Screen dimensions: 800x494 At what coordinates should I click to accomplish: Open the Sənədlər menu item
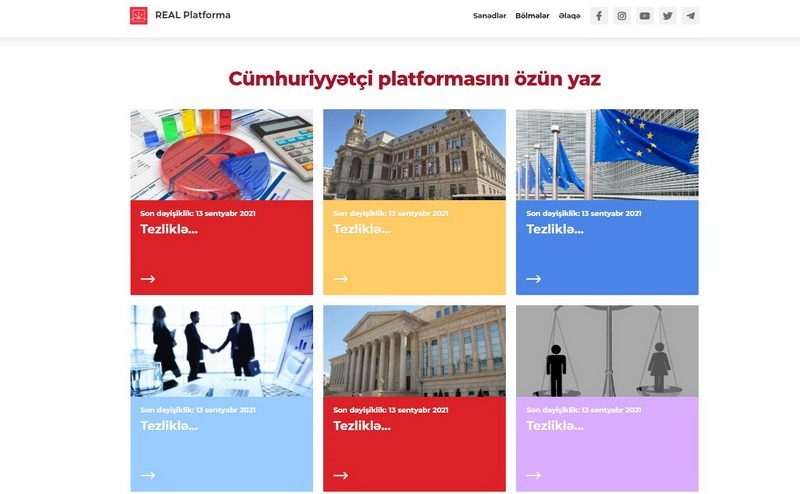tap(490, 16)
